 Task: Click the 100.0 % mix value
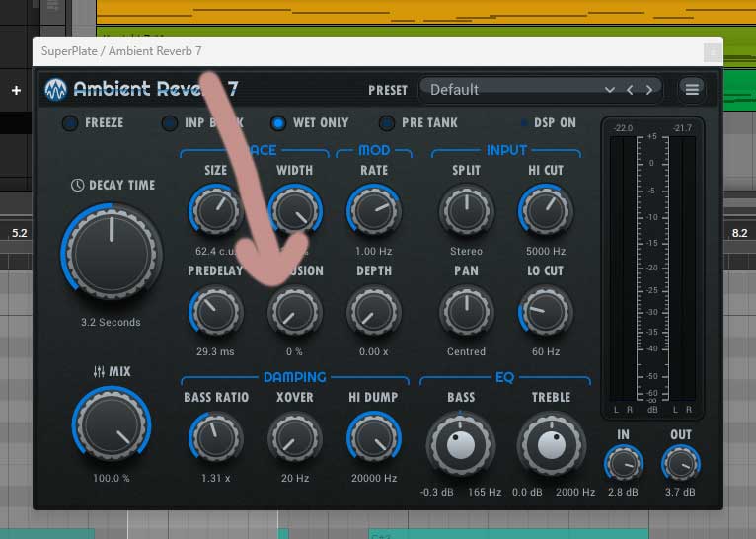(112, 478)
